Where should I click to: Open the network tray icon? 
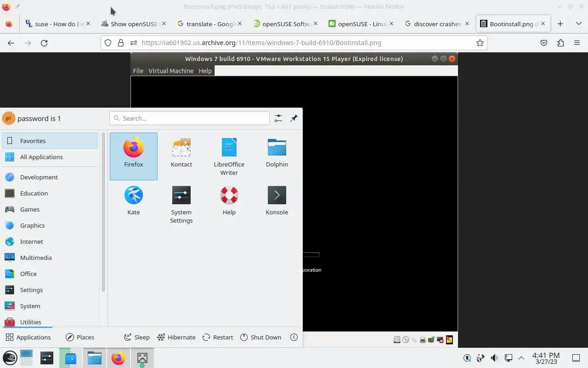click(x=508, y=358)
